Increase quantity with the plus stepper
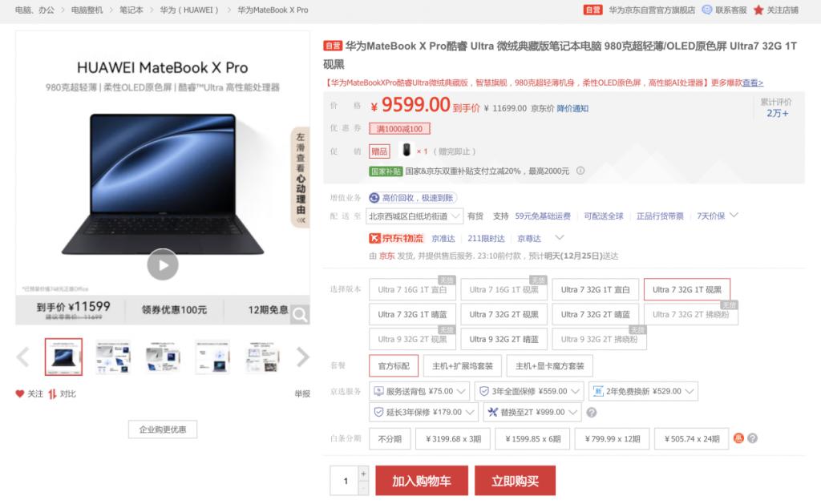Image resolution: width=821 pixels, height=504 pixels. click(x=363, y=473)
